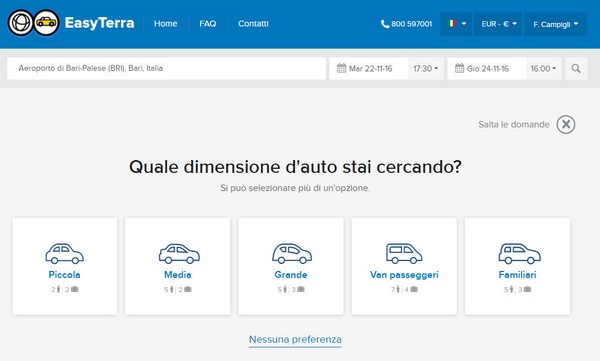Viewport: 600px width, 361px height.
Task: Click the telephone handset icon
Action: [385, 24]
